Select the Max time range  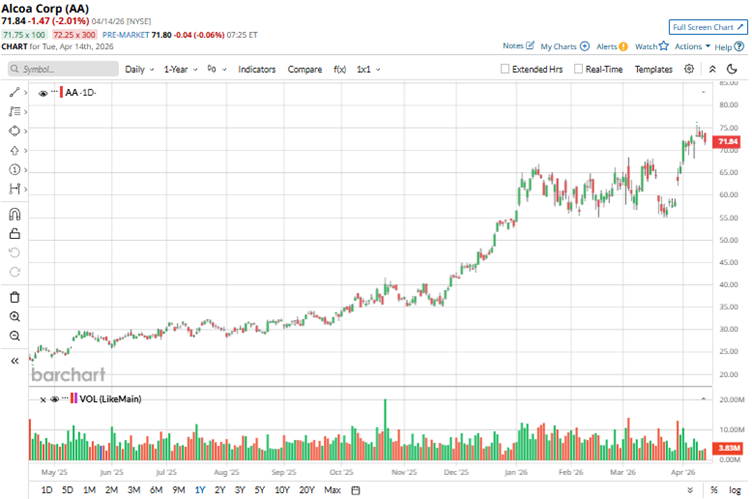click(332, 490)
